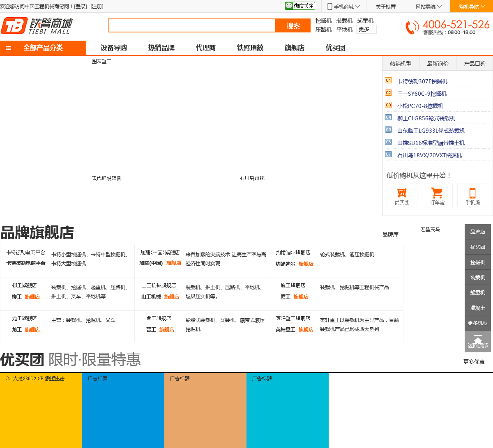Screen dimensions: 493x448
Task: Open 小松PC70-8挖掘机 link
Action: (420, 106)
